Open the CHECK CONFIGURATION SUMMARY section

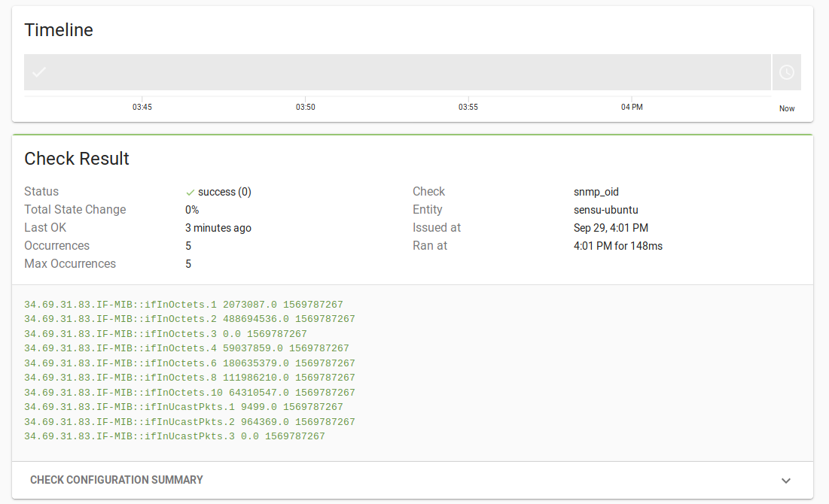413,480
